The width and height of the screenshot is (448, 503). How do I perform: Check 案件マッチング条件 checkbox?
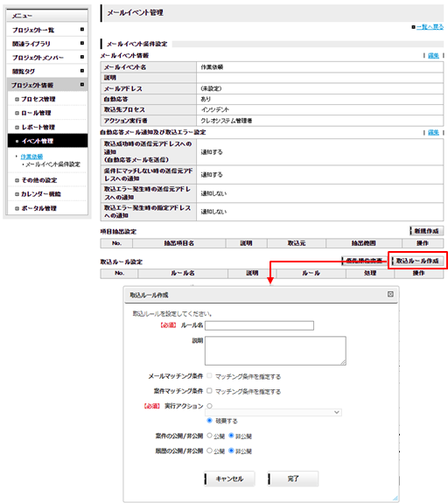click(x=209, y=391)
